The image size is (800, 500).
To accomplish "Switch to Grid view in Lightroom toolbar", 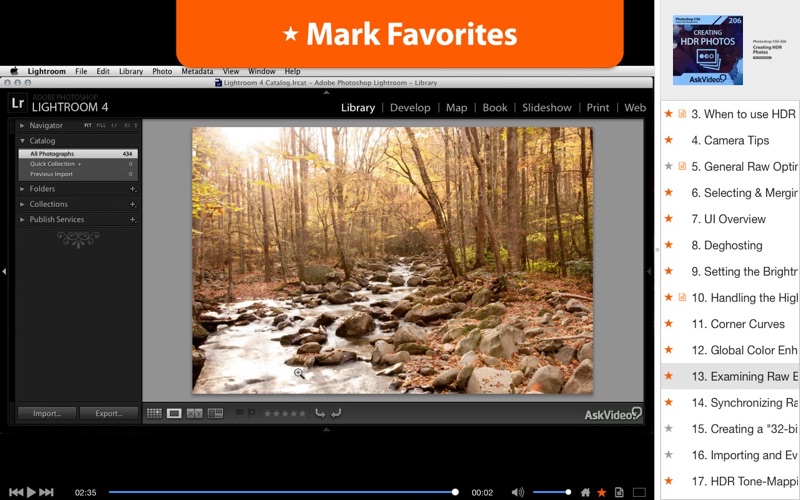I will pos(154,413).
